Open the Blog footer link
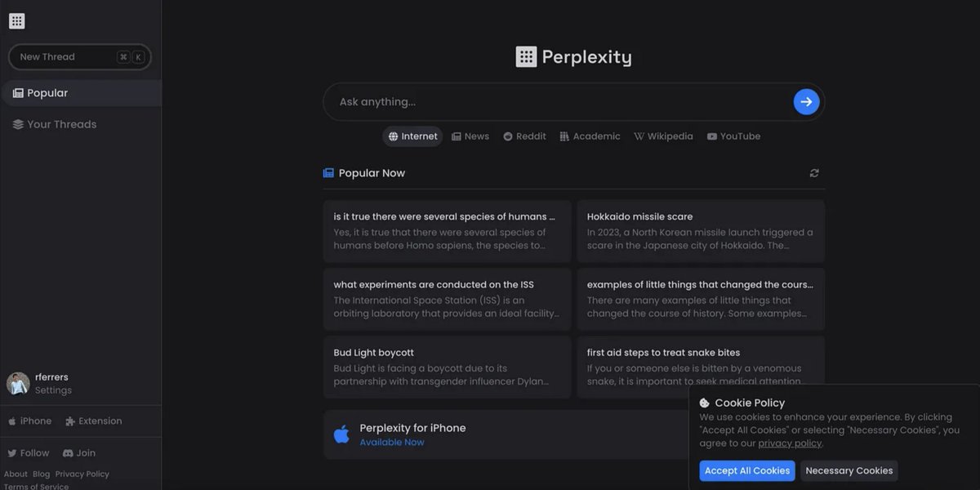This screenshot has height=490, width=980. pos(41,474)
